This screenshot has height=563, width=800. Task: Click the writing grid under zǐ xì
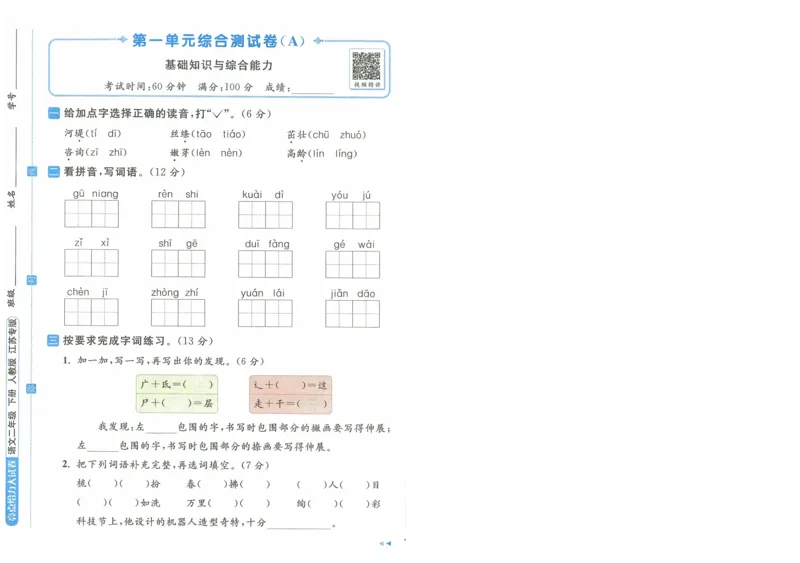point(91,263)
